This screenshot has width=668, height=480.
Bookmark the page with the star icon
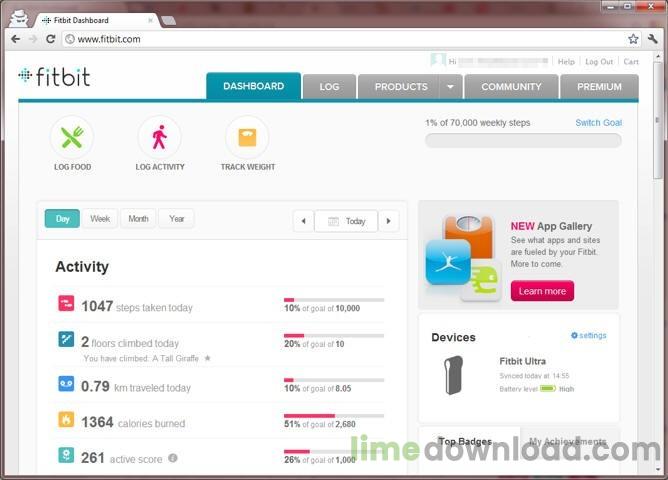(633, 39)
